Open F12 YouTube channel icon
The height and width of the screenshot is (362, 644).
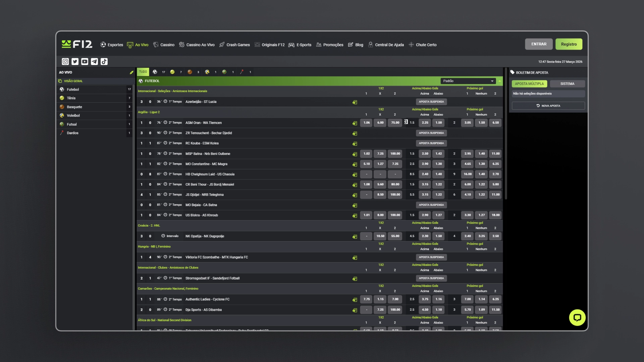coord(85,61)
